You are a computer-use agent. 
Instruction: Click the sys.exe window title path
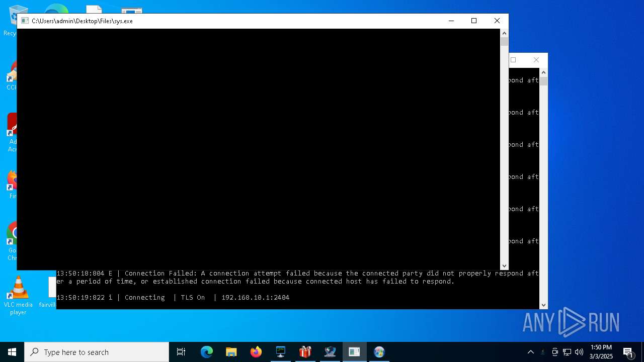coord(82,21)
